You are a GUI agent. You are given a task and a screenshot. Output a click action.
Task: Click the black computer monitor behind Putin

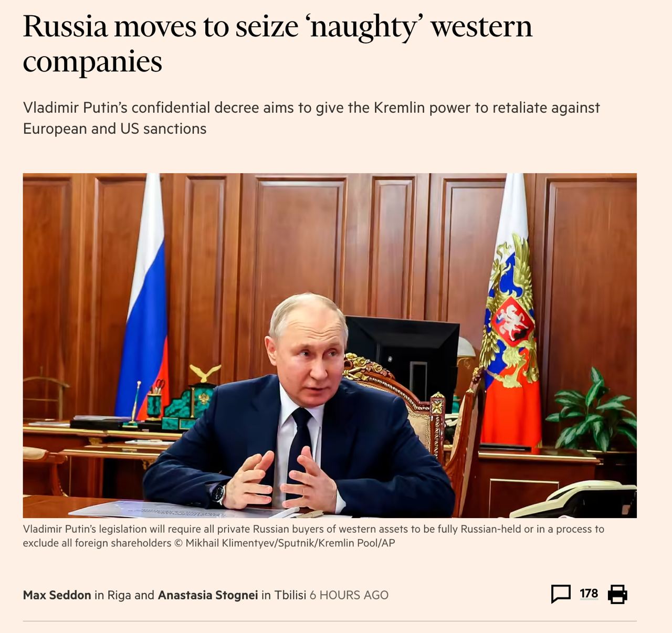tap(403, 357)
